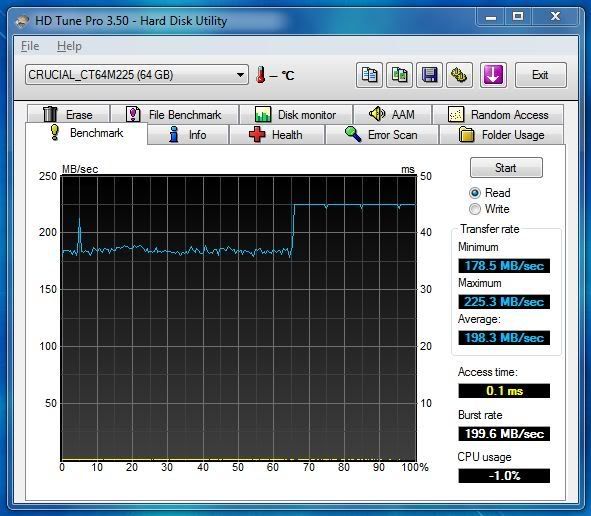Screen dimensions: 591x516
Task: Switch to the Error Scan tab
Action: [x=382, y=135]
